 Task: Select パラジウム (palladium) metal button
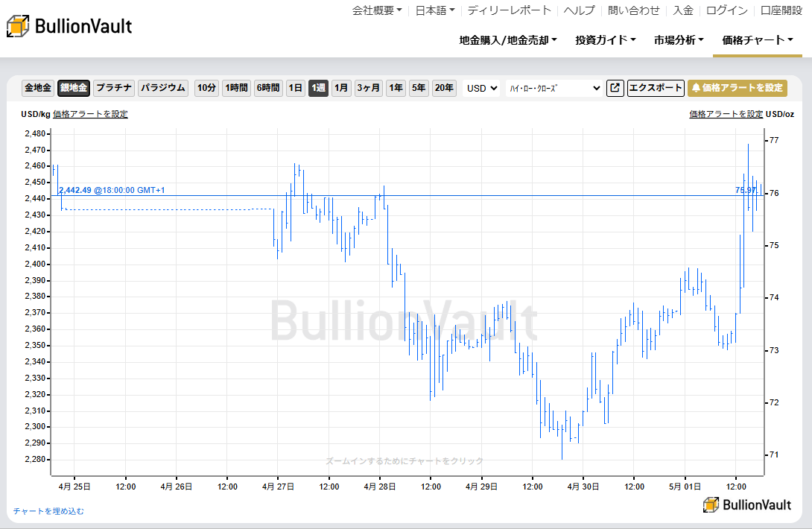tap(163, 88)
